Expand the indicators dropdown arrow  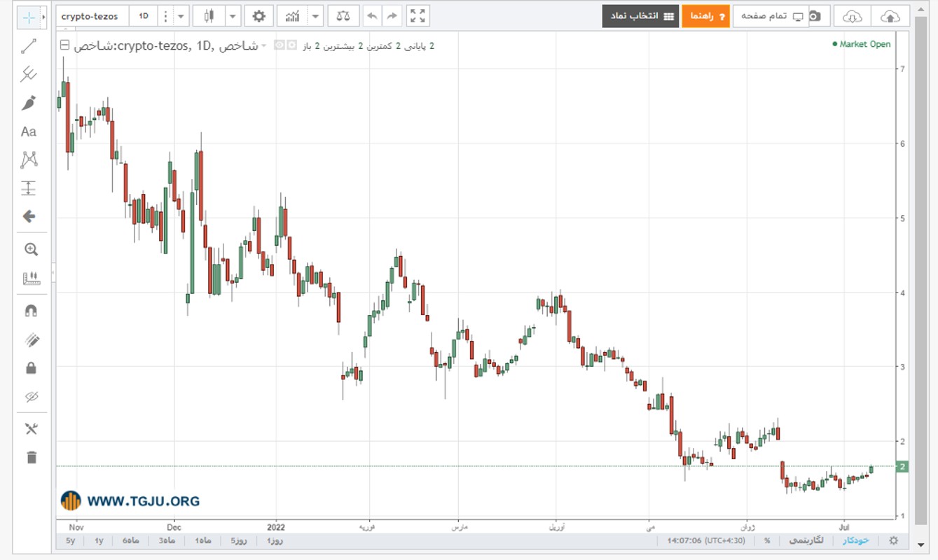point(316,16)
